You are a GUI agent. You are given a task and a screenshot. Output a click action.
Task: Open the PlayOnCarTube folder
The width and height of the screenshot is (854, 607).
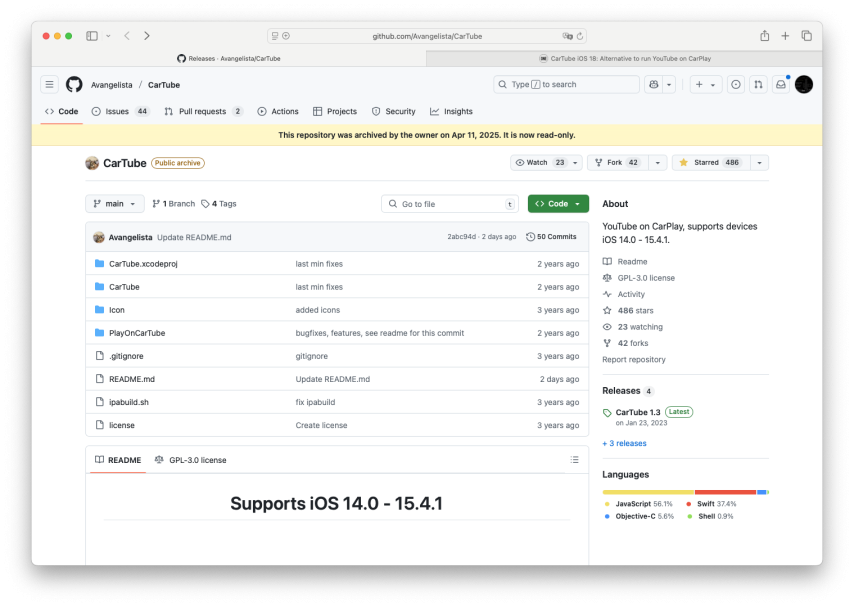click(137, 333)
